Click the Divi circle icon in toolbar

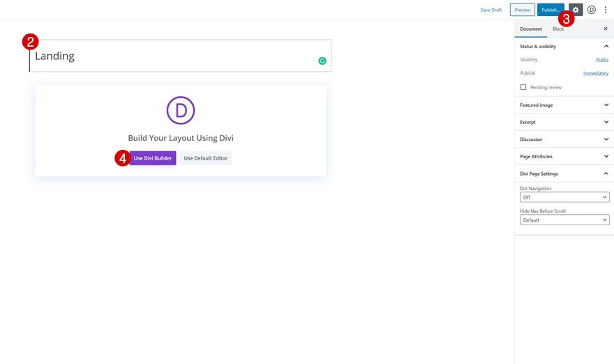[591, 10]
